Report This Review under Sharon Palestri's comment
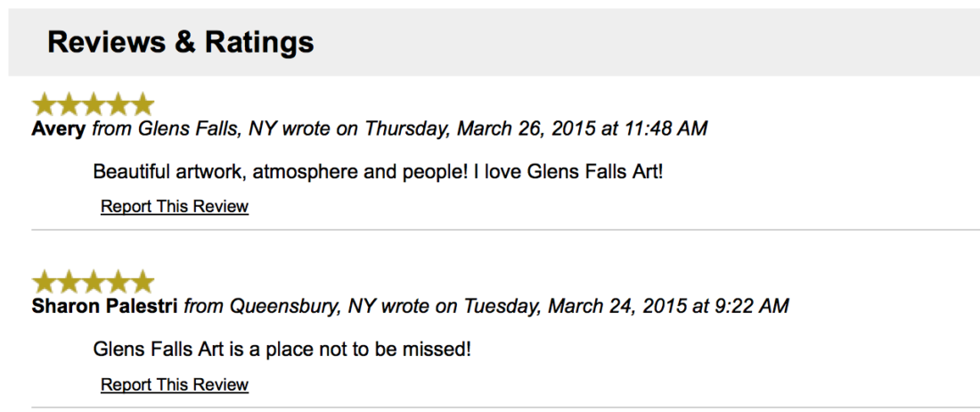The width and height of the screenshot is (980, 412). [x=175, y=385]
